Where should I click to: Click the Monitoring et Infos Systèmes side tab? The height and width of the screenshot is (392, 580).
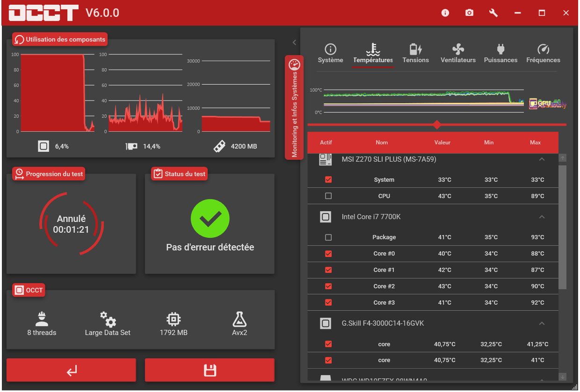[294, 107]
